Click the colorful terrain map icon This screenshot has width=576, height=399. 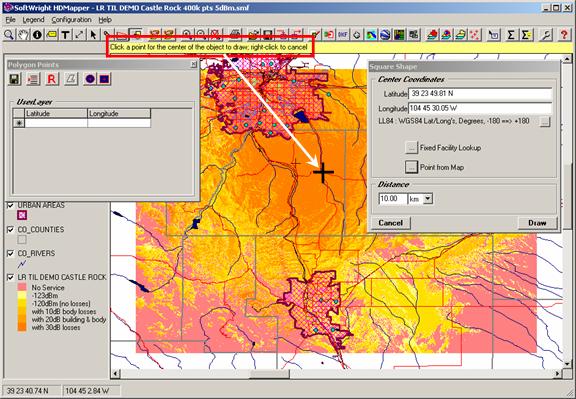click(x=371, y=35)
